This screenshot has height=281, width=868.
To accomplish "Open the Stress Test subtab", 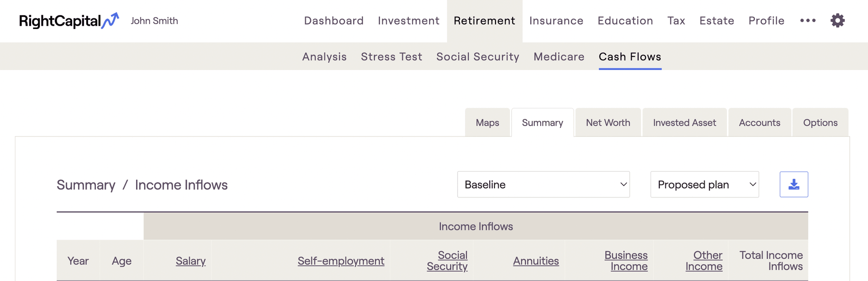I will pos(391,57).
